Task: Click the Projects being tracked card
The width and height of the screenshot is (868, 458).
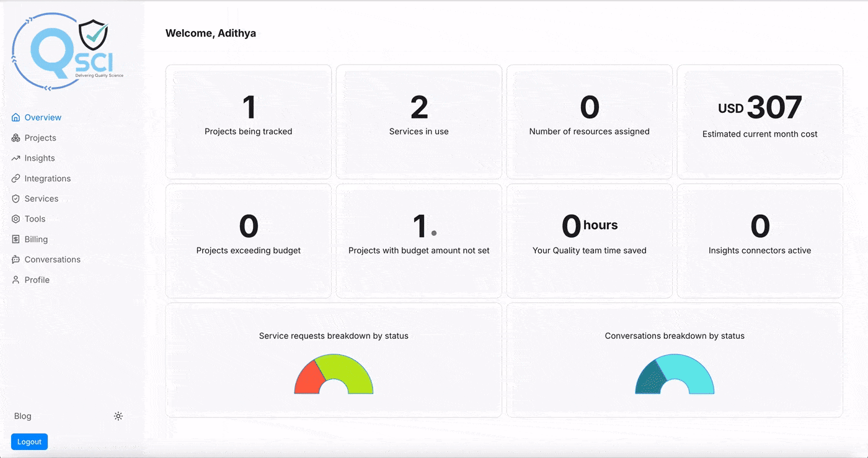Action: pos(248,122)
